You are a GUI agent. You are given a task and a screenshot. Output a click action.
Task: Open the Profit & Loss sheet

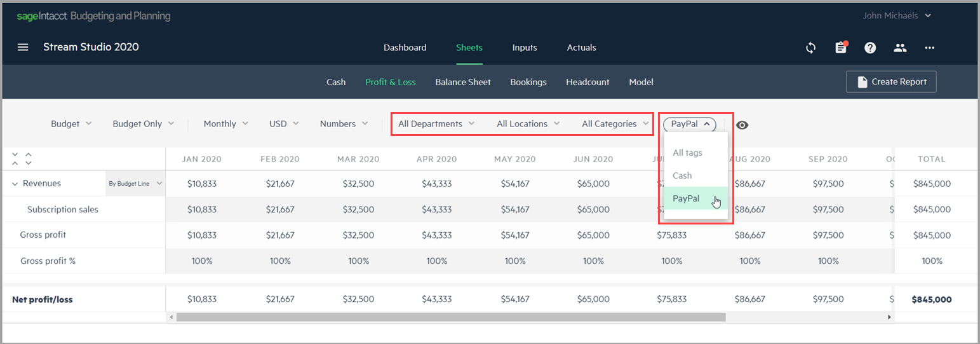[x=391, y=82]
